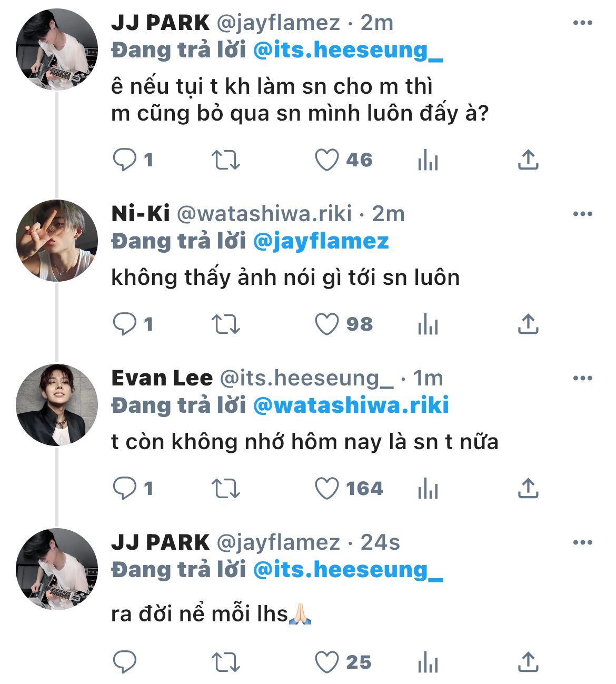Click the Evan Lee display name

point(162,378)
